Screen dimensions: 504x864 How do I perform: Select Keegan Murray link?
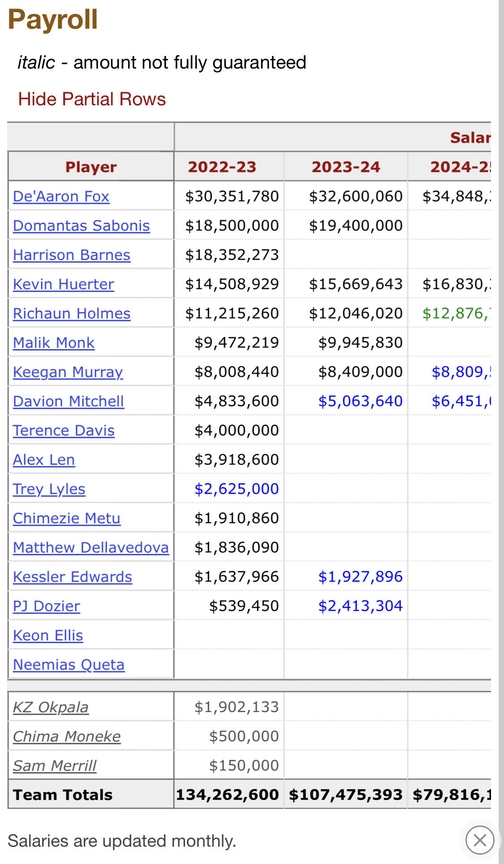68,372
